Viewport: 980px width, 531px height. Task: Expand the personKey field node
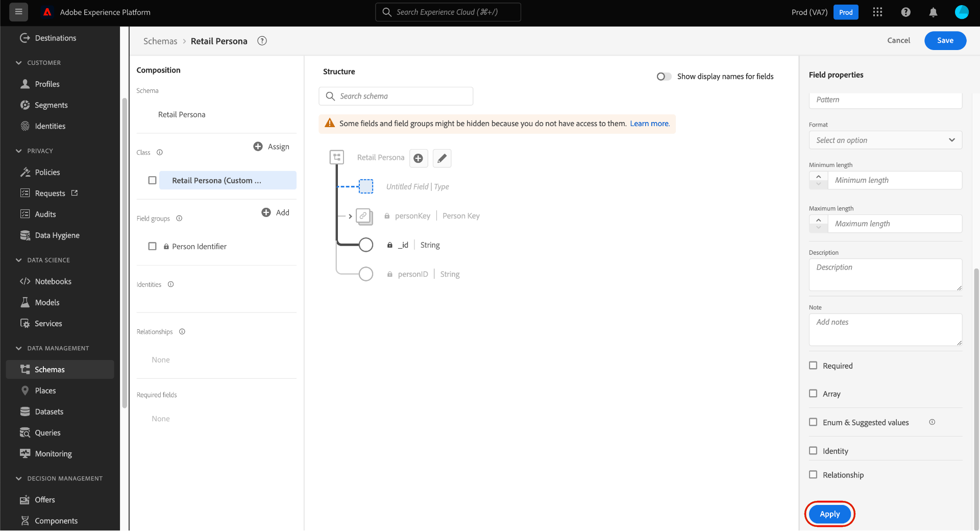click(350, 216)
